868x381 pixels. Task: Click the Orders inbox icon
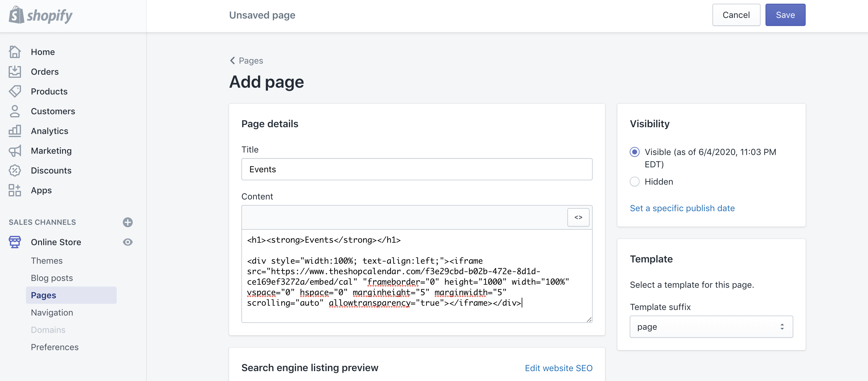15,72
